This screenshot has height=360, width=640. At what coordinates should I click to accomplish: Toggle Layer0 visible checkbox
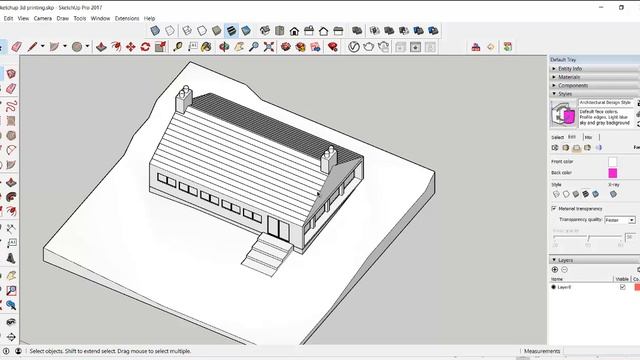click(x=622, y=287)
